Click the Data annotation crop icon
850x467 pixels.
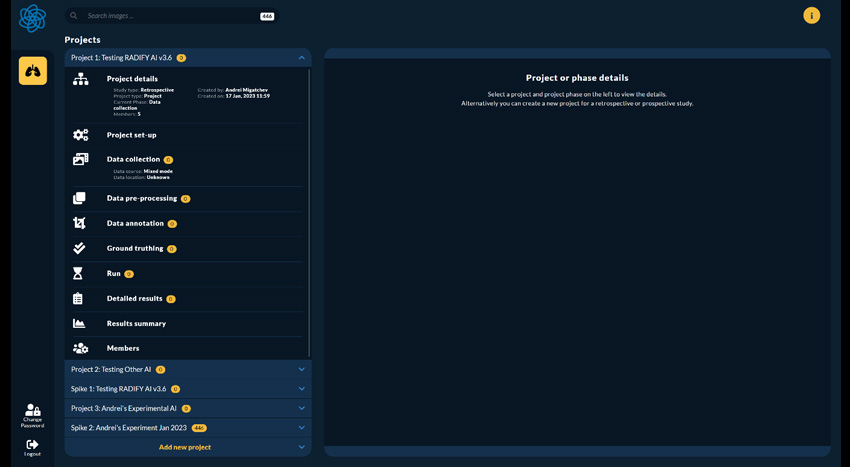point(80,224)
